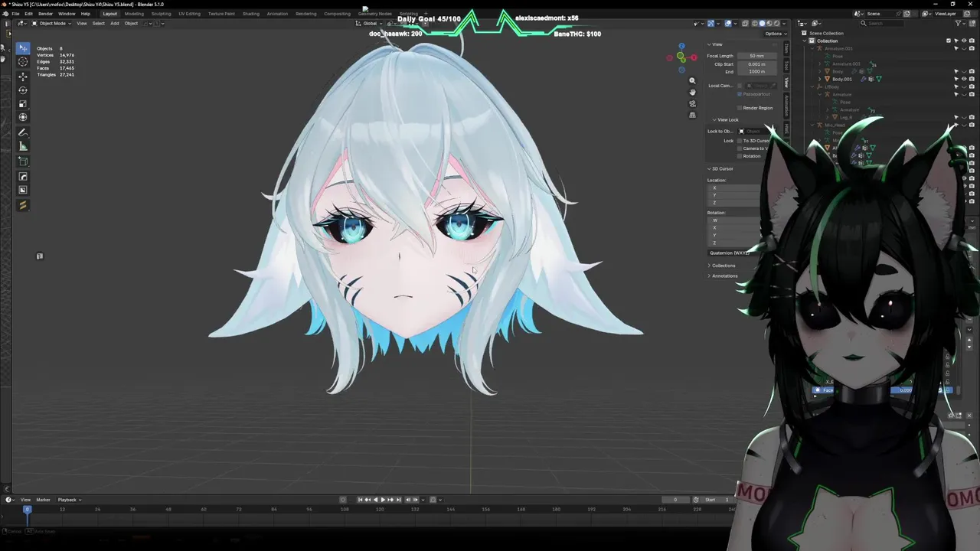Expand the Annotations panel
980x551 pixels.
click(724, 275)
